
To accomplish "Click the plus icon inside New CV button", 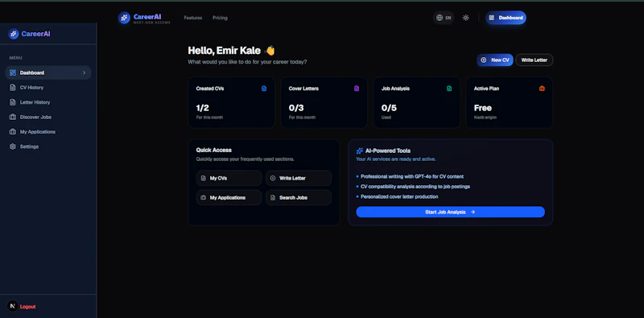I will point(484,60).
